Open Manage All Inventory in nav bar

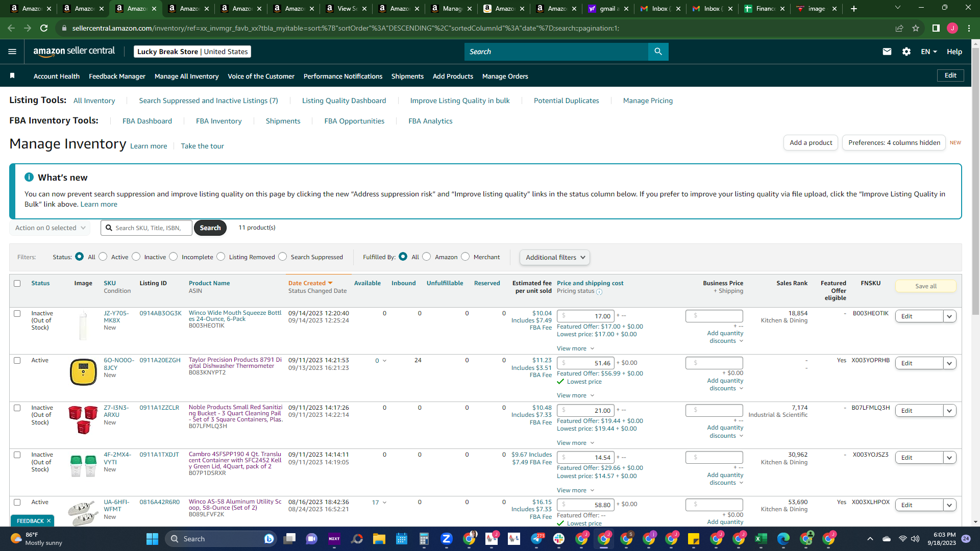click(x=186, y=76)
